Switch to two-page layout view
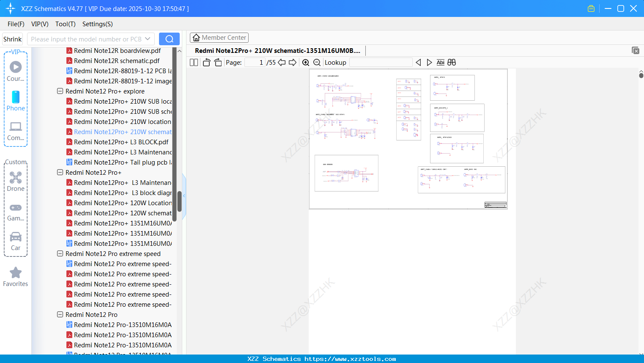The height and width of the screenshot is (363, 644). pos(194,63)
